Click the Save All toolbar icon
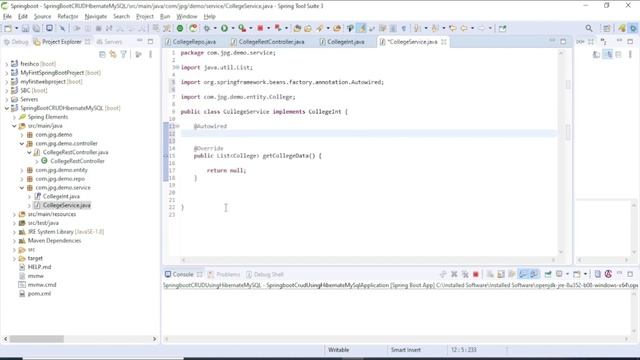640x360 pixels. (36, 28)
